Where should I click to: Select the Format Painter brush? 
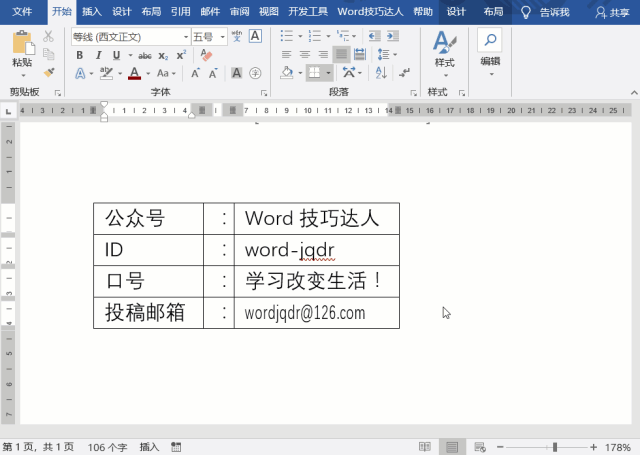(49, 73)
